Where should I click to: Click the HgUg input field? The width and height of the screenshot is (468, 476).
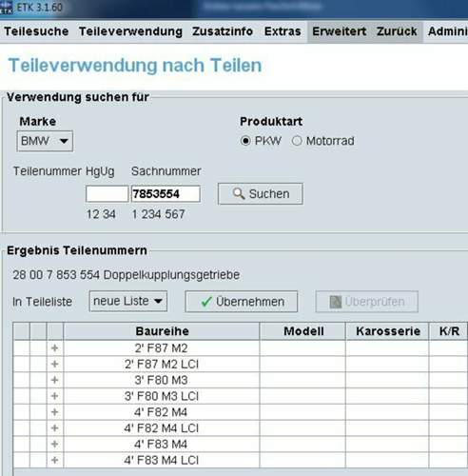click(107, 194)
